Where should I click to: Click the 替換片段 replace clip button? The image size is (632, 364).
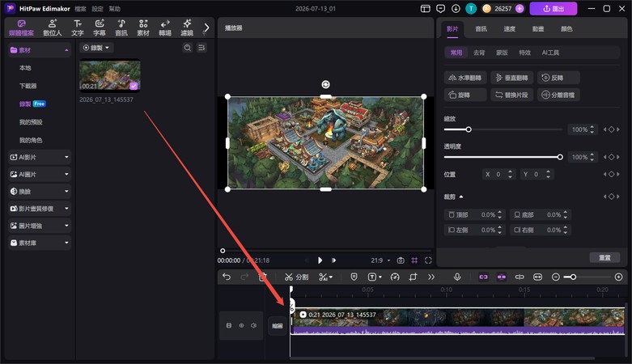pos(512,95)
